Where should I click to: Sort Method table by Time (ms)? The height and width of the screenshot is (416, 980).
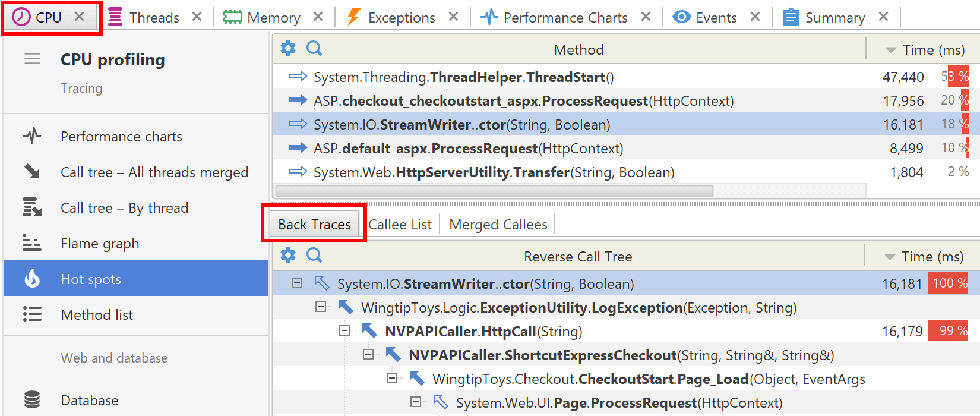pyautogui.click(x=924, y=50)
